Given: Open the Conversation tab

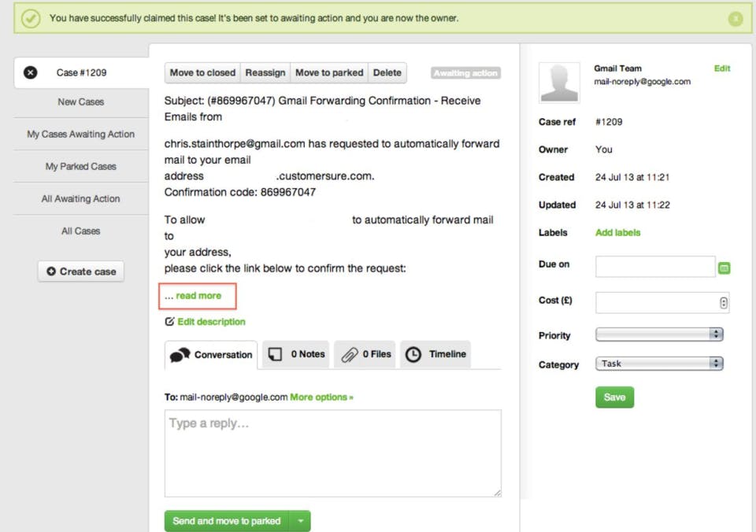Looking at the screenshot, I should click(211, 355).
